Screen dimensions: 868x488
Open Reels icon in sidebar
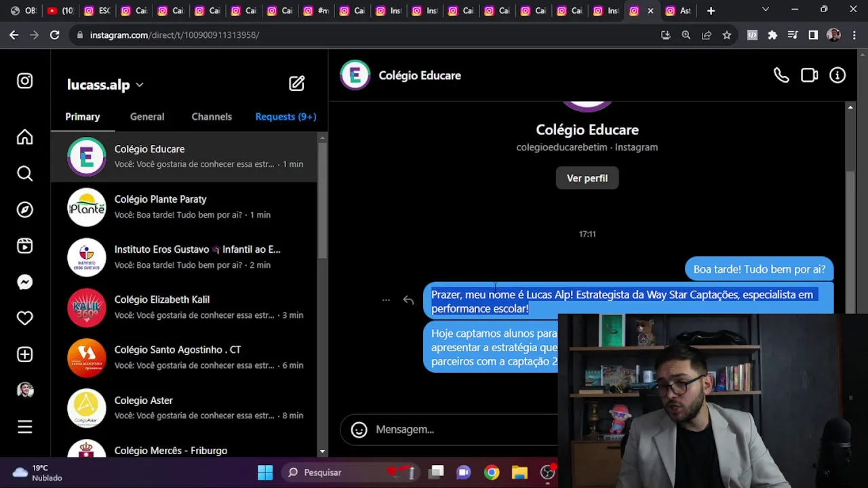(x=25, y=246)
